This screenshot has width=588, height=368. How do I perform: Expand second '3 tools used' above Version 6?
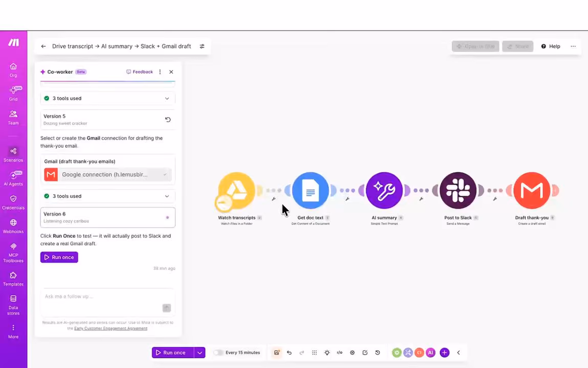point(107,196)
